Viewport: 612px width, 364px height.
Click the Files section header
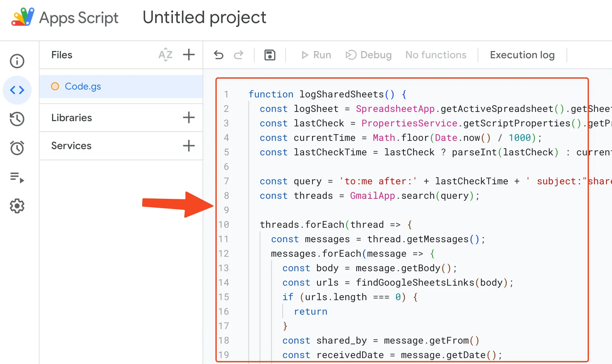62,55
